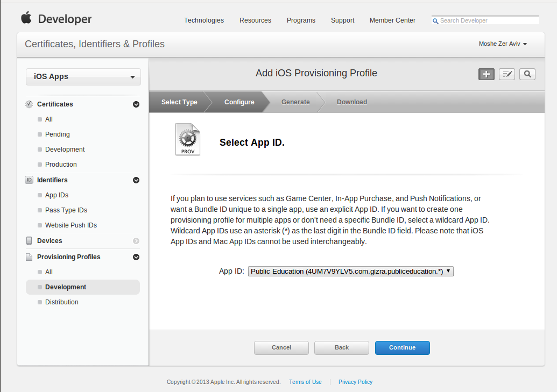Open App IDs in sidebar
The image size is (557, 392).
click(57, 195)
